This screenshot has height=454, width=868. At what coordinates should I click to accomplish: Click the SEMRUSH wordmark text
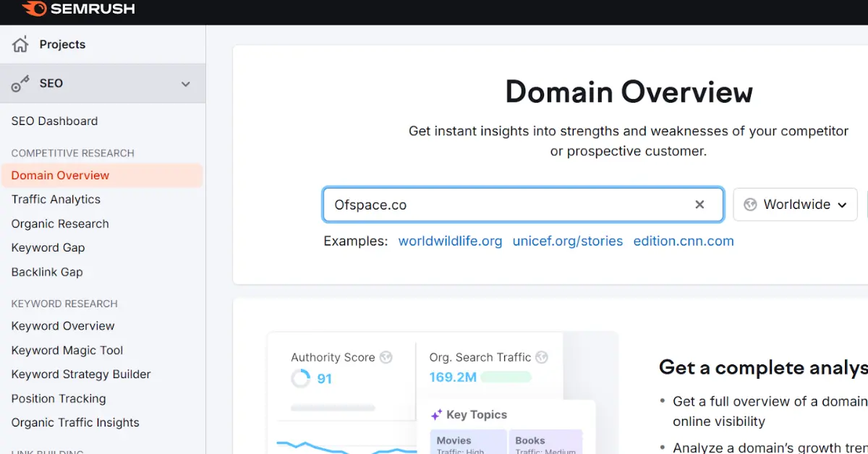point(93,9)
